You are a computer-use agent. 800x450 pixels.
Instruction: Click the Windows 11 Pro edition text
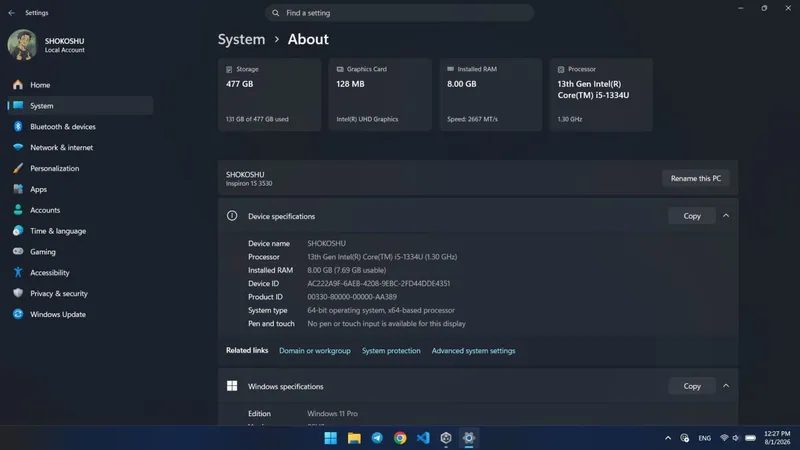click(x=332, y=414)
